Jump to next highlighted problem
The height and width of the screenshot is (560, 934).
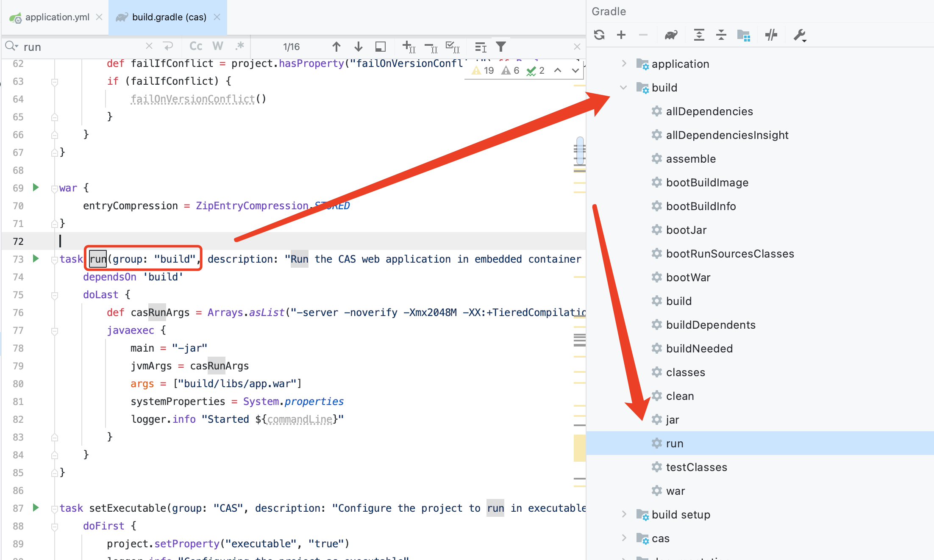click(x=575, y=70)
